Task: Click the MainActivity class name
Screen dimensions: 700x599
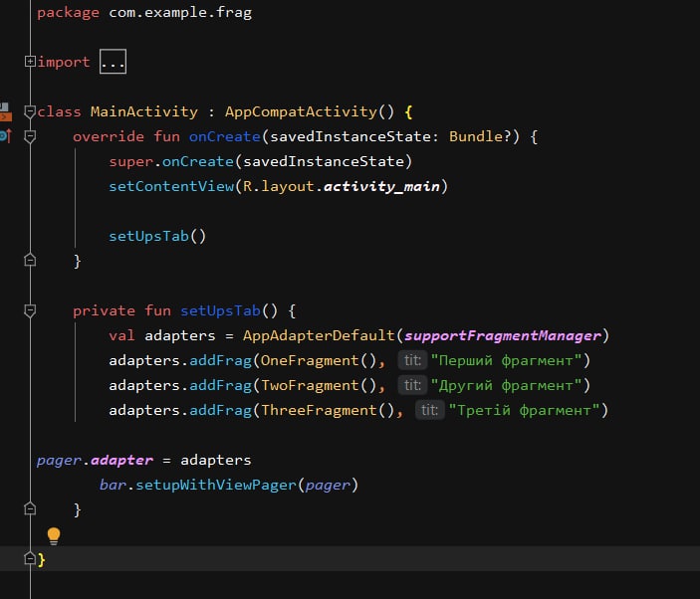Action: click(144, 111)
